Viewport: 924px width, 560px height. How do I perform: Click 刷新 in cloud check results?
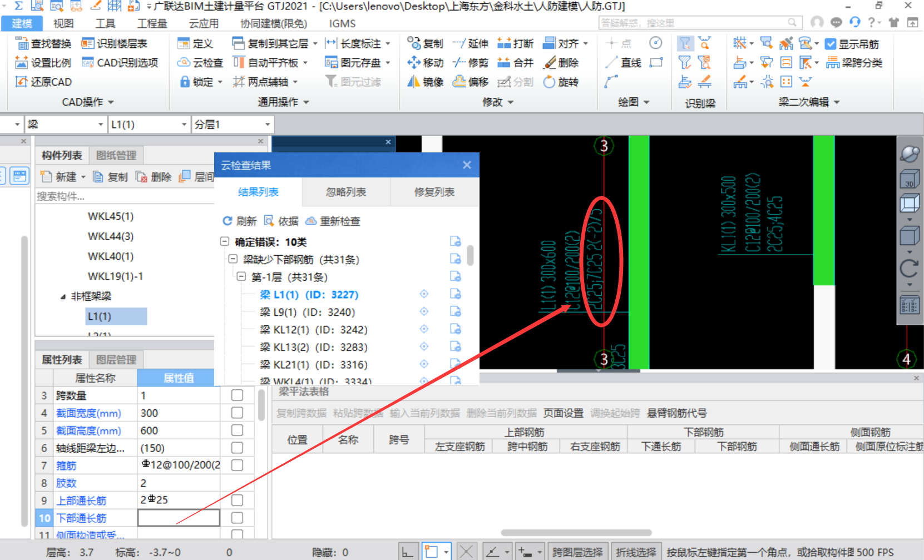(239, 221)
